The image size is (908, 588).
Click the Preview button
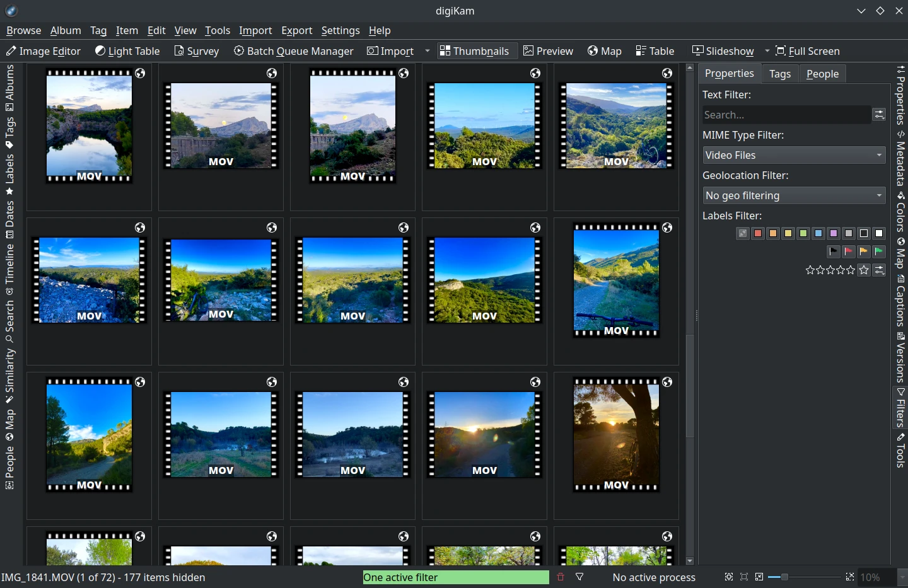click(547, 50)
